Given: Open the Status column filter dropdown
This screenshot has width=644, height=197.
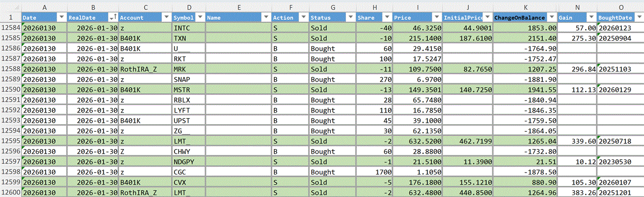Looking at the screenshot, I should [x=350, y=17].
